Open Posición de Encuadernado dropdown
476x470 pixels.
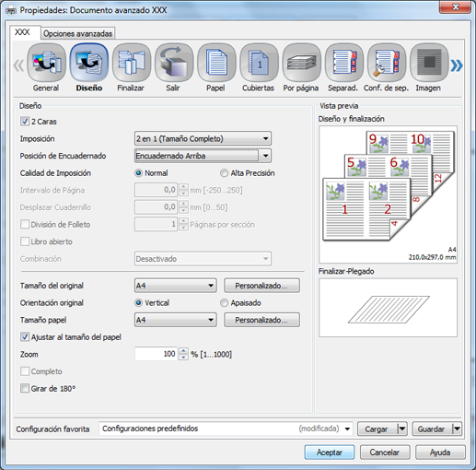[x=203, y=156]
